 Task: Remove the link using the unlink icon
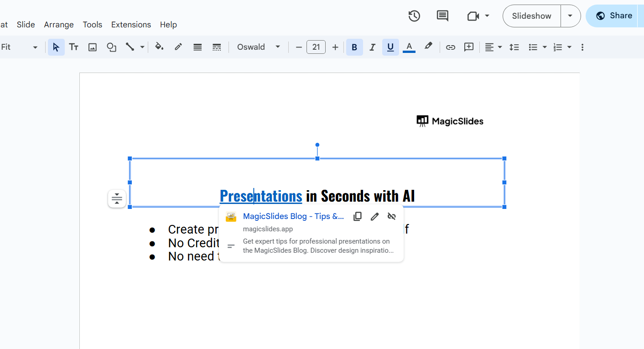pos(391,216)
